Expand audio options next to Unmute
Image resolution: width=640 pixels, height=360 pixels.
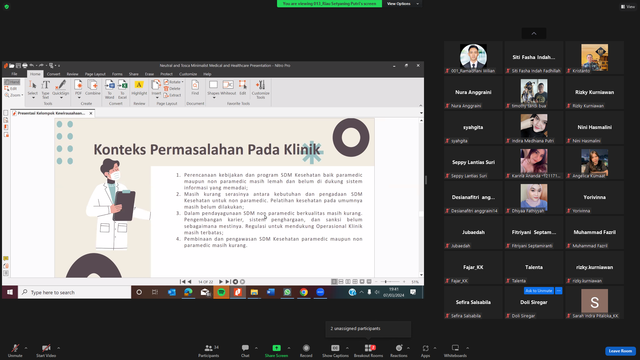pyautogui.click(x=26, y=348)
